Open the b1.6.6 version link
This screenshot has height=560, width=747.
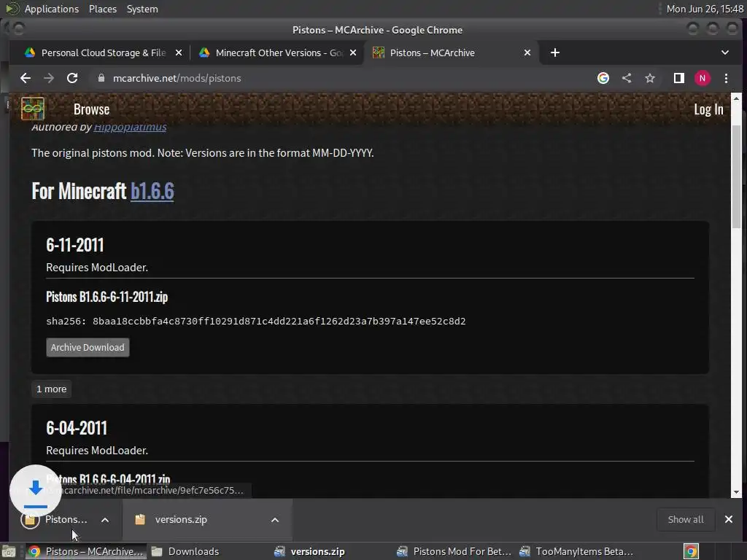pyautogui.click(x=152, y=191)
